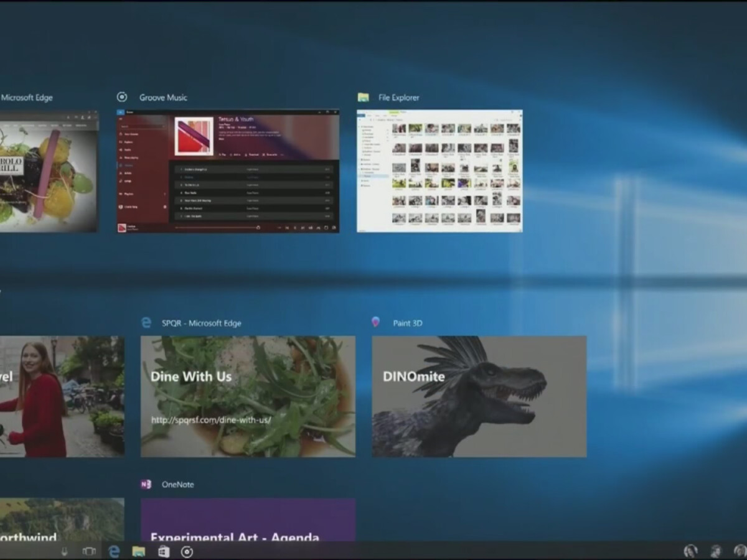The width and height of the screenshot is (747, 560).
Task: Switch to the Groove Music window preview
Action: (x=228, y=171)
